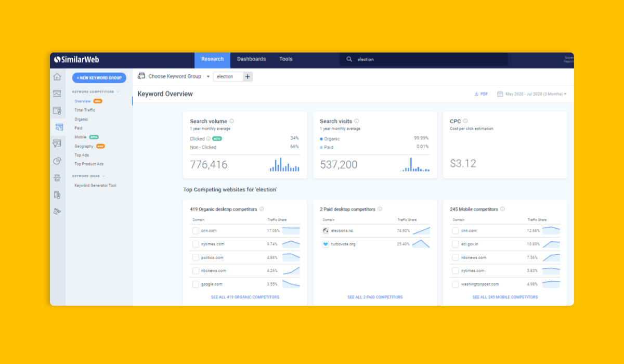
Task: Tick the nytimes.com organic competitor checkbox
Action: (x=196, y=244)
